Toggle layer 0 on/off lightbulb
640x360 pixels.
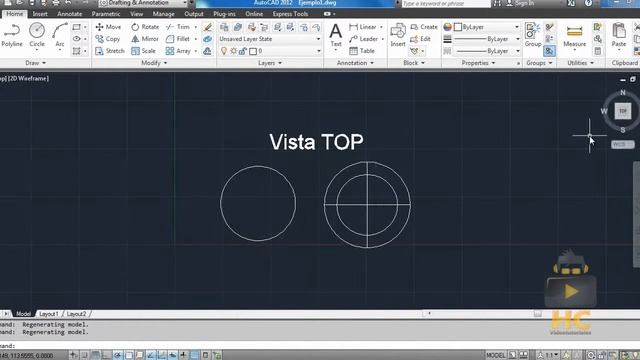223,51
